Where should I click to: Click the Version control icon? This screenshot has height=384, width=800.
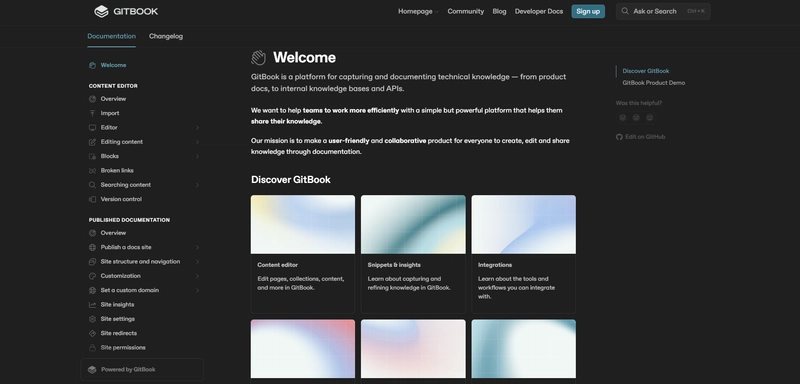pyautogui.click(x=92, y=199)
